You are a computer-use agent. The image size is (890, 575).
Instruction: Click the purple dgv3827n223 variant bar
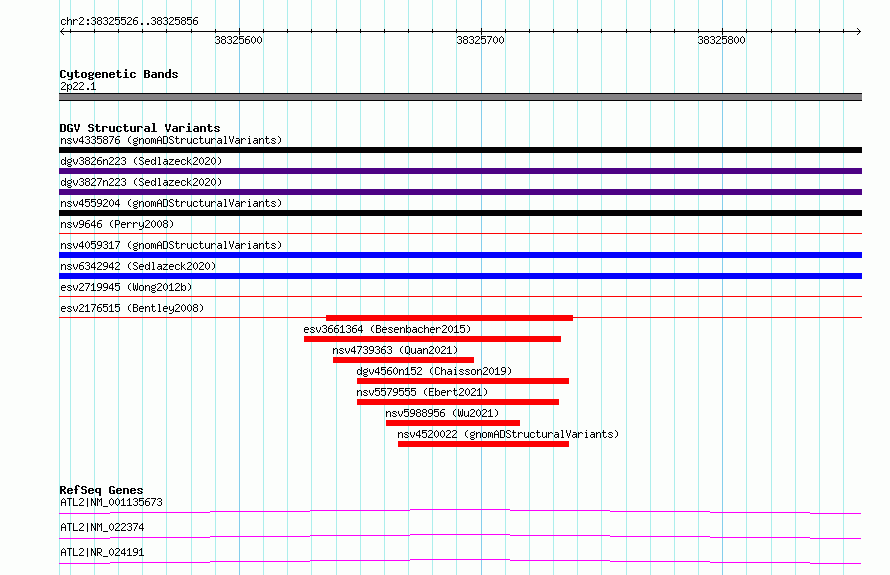click(460, 192)
